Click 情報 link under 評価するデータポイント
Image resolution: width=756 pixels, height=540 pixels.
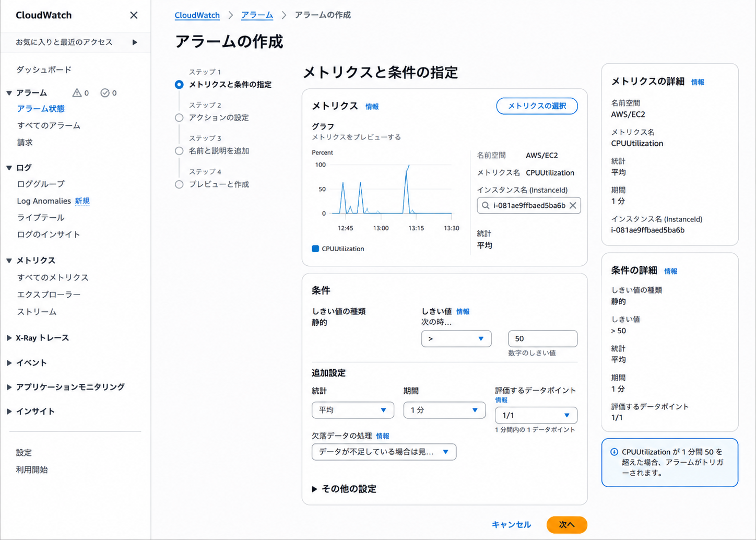click(501, 400)
